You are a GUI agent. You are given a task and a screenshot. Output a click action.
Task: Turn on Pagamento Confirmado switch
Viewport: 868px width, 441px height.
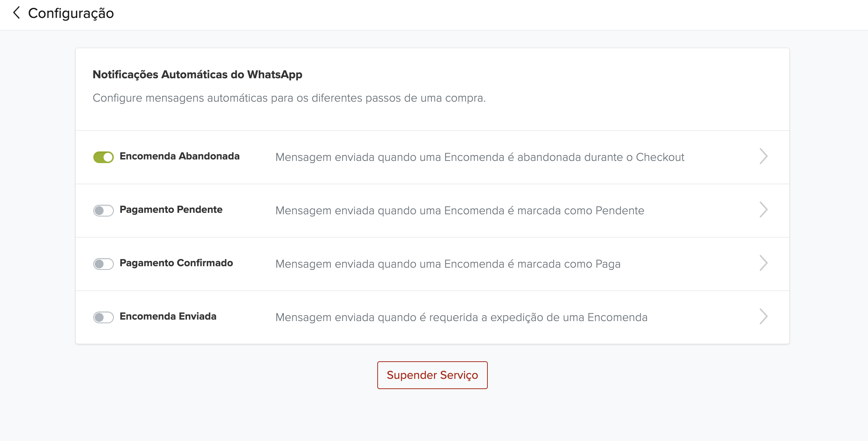tap(104, 264)
